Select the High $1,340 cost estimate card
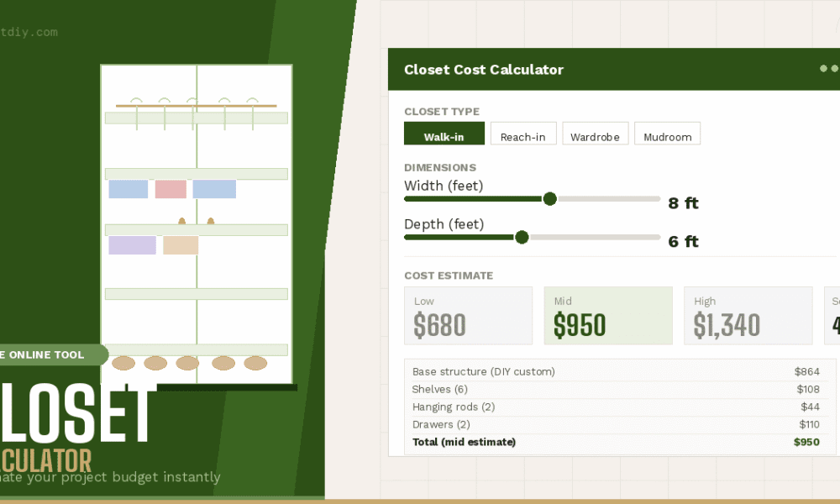This screenshot has height=504, width=840. (748, 315)
